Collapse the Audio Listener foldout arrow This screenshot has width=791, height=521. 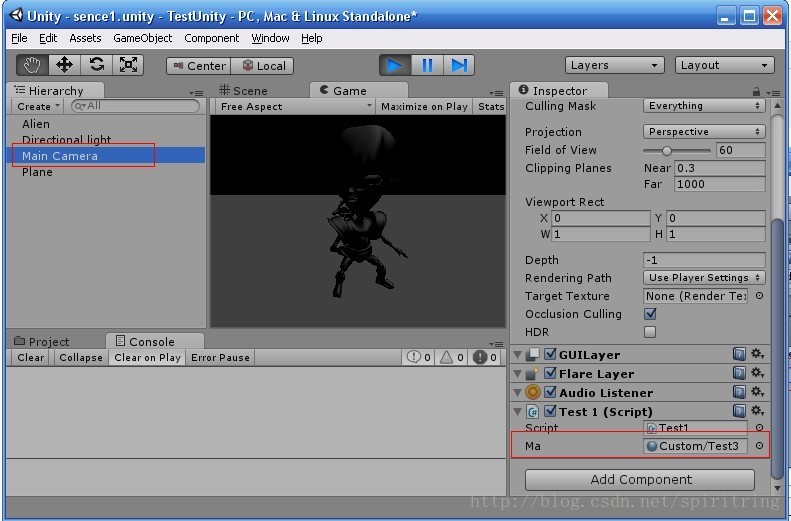click(x=517, y=393)
